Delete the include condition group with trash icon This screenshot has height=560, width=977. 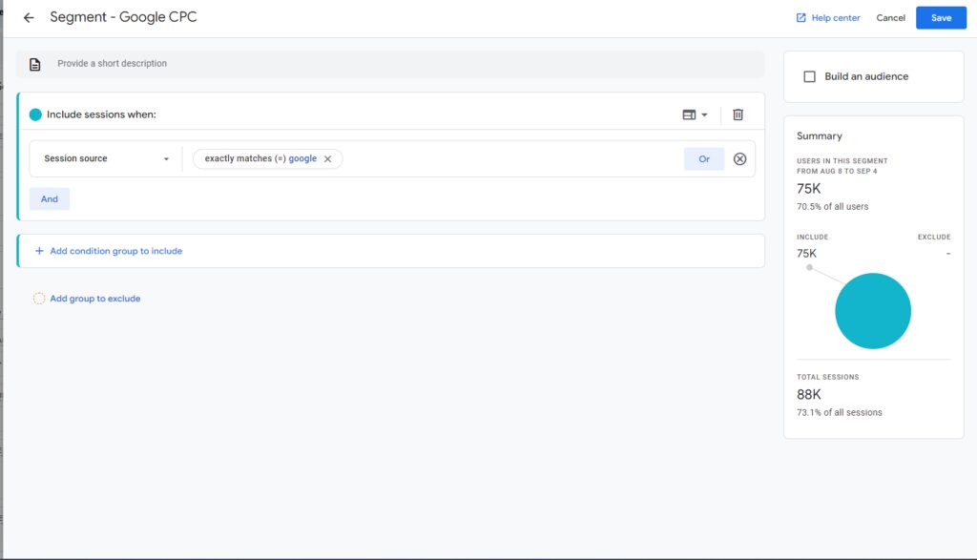tap(738, 114)
